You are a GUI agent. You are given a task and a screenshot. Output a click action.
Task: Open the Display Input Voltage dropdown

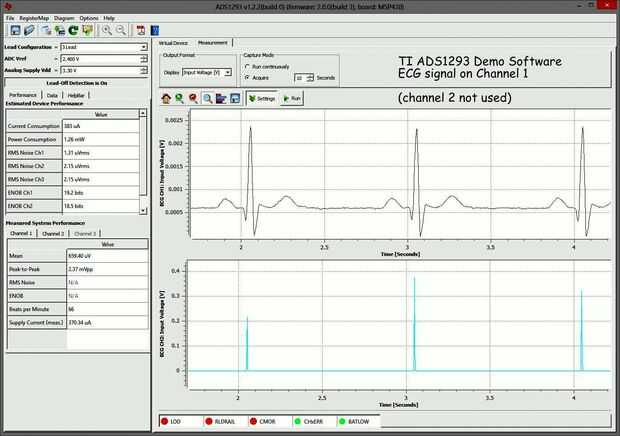pos(228,73)
